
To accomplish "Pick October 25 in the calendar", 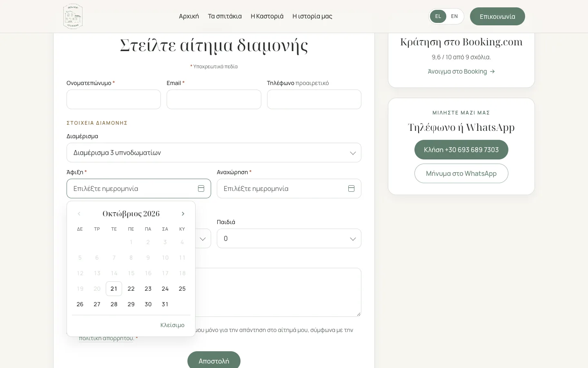I will tap(182, 289).
